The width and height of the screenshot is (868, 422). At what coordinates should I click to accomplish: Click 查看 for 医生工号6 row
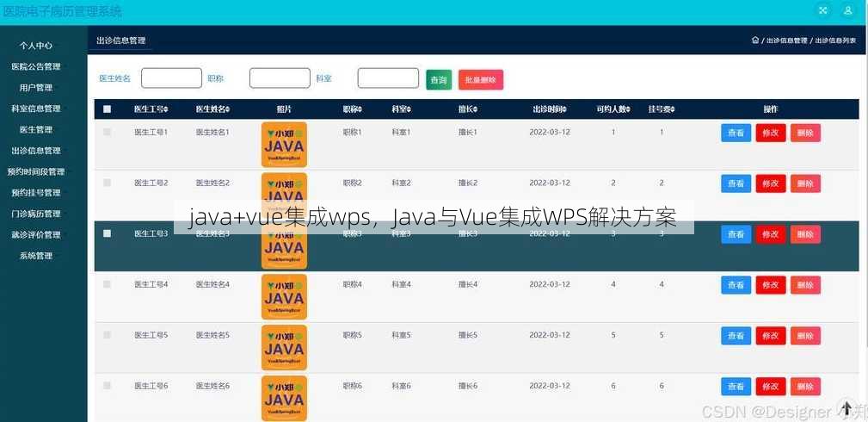pos(736,387)
